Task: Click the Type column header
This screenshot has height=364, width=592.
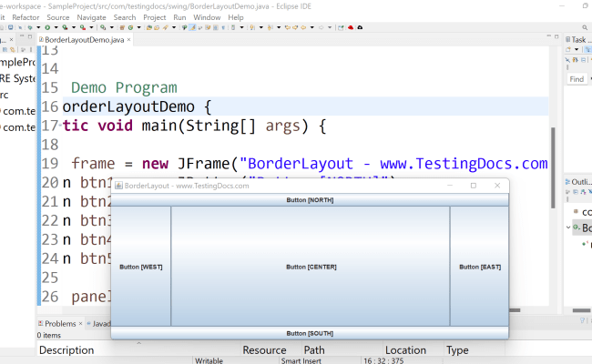Action: [x=475, y=350]
